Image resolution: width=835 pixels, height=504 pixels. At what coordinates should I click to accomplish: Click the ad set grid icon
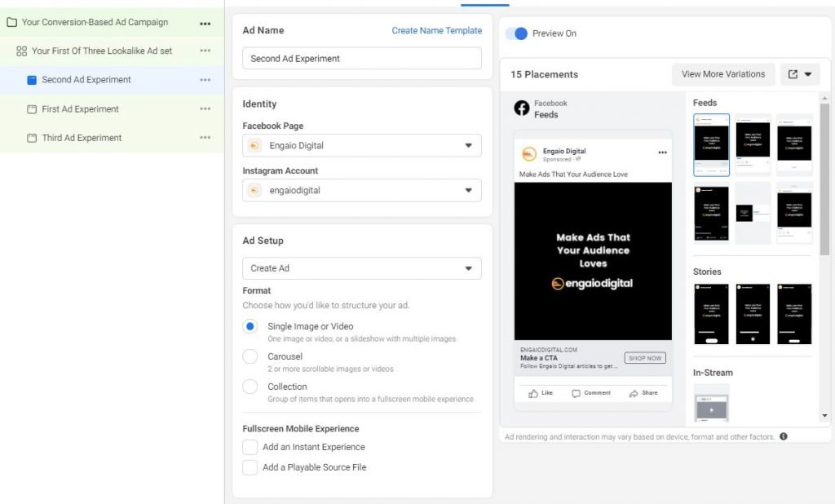(x=21, y=51)
